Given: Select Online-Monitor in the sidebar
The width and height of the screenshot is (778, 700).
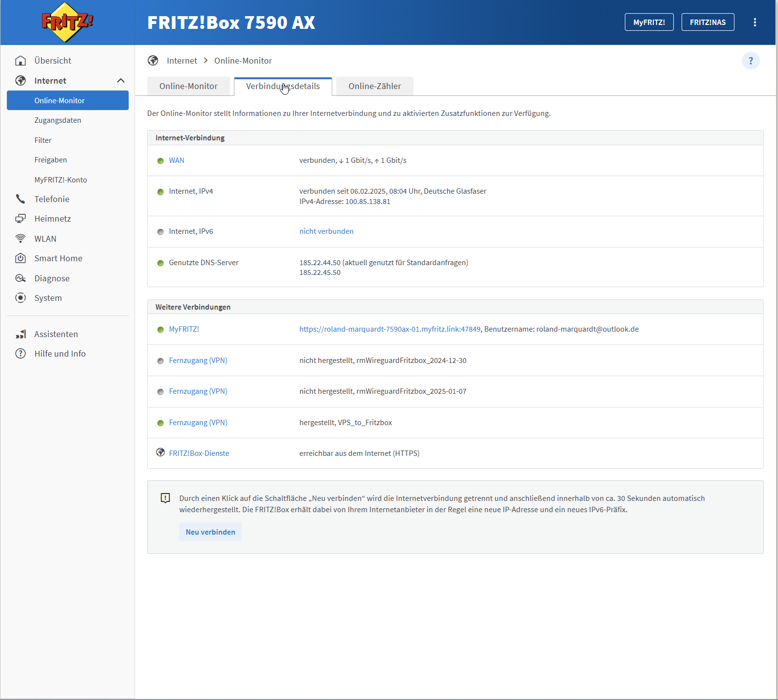Looking at the screenshot, I should click(x=68, y=100).
